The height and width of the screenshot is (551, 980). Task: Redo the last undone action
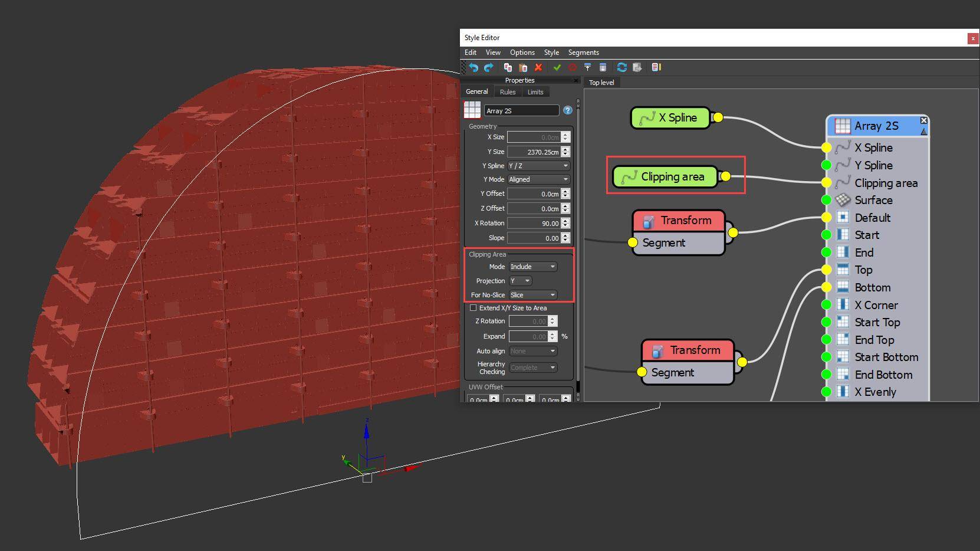click(489, 67)
